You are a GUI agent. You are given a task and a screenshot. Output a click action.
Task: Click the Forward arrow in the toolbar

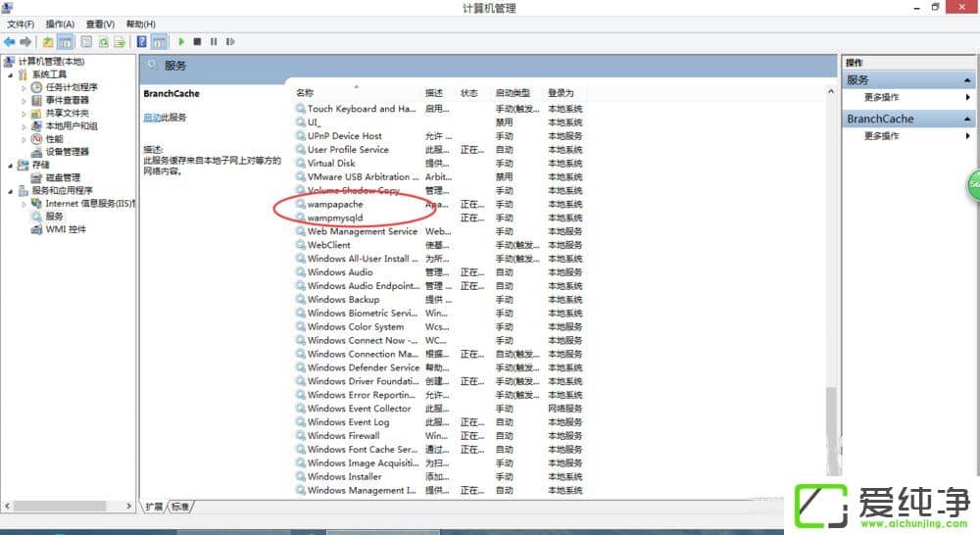coord(25,42)
